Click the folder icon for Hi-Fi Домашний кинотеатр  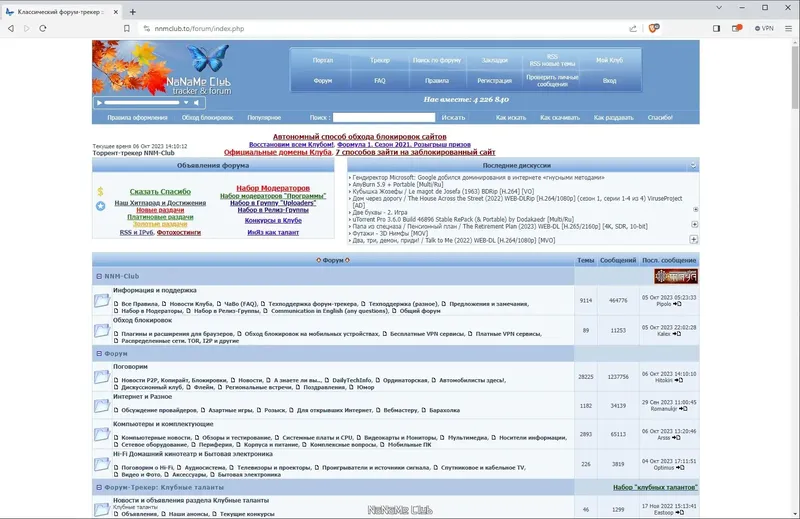(102, 464)
